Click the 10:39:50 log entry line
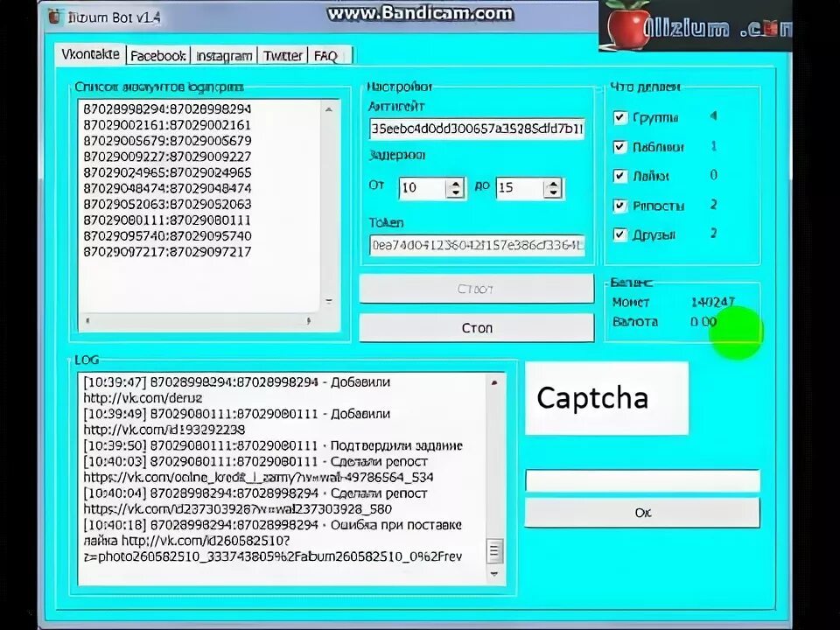This screenshot has height=630, width=840. pos(273,445)
